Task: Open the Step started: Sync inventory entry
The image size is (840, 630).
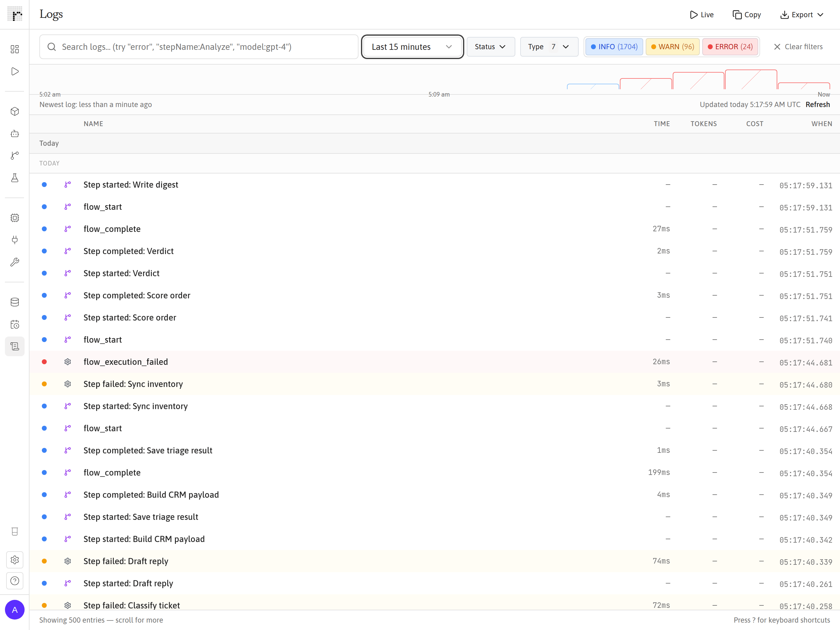Action: [434, 406]
